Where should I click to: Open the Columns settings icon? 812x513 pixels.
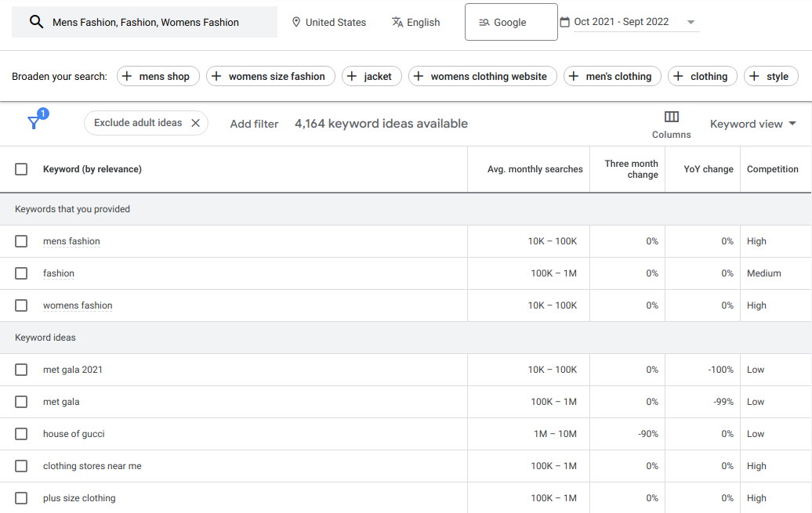pos(671,116)
